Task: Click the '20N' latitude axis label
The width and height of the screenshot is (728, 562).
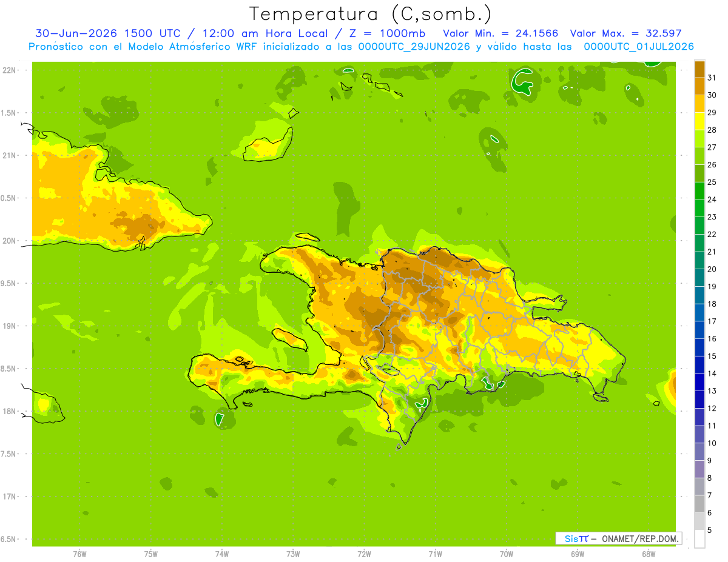Action: (8, 241)
